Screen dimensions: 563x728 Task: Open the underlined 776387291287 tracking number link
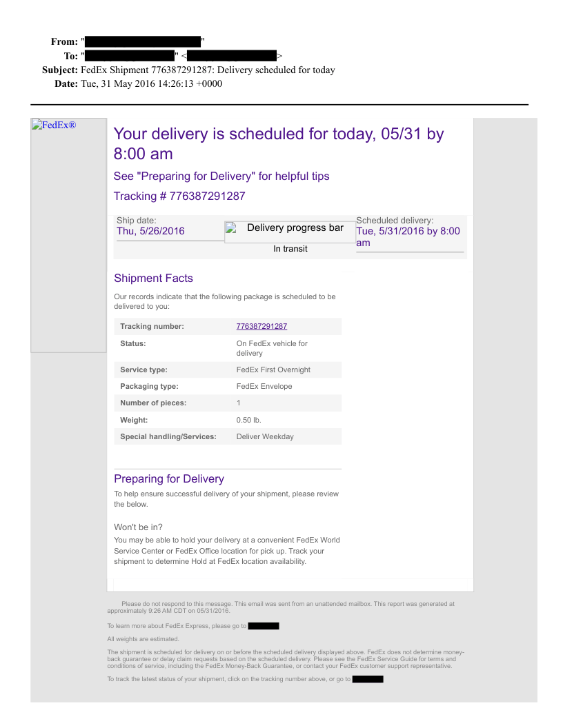(x=261, y=326)
